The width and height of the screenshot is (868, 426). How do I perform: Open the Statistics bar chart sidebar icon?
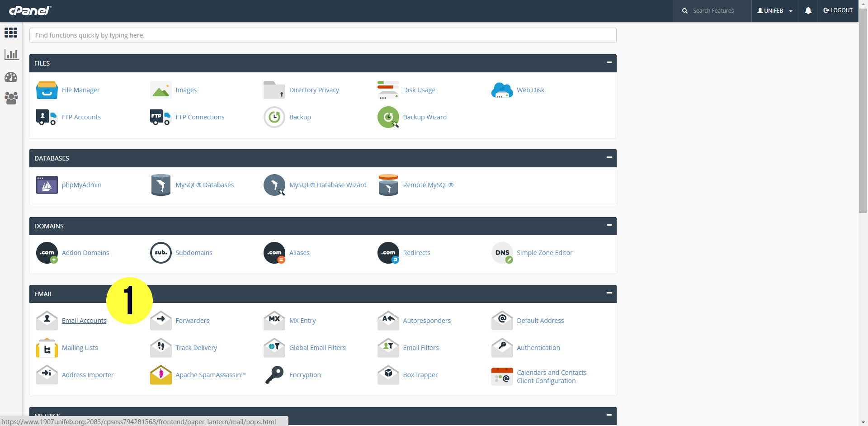tap(11, 55)
